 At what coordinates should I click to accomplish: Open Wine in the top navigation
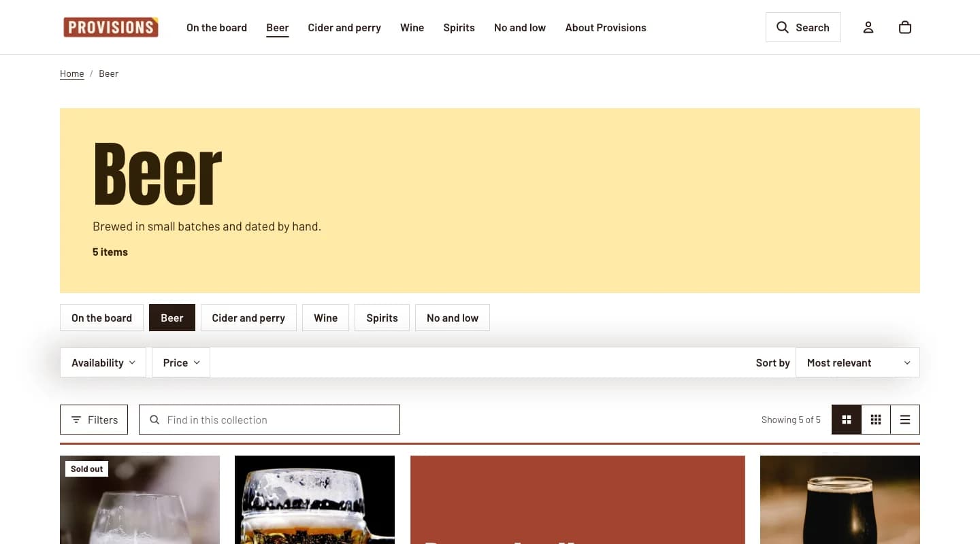tap(412, 27)
